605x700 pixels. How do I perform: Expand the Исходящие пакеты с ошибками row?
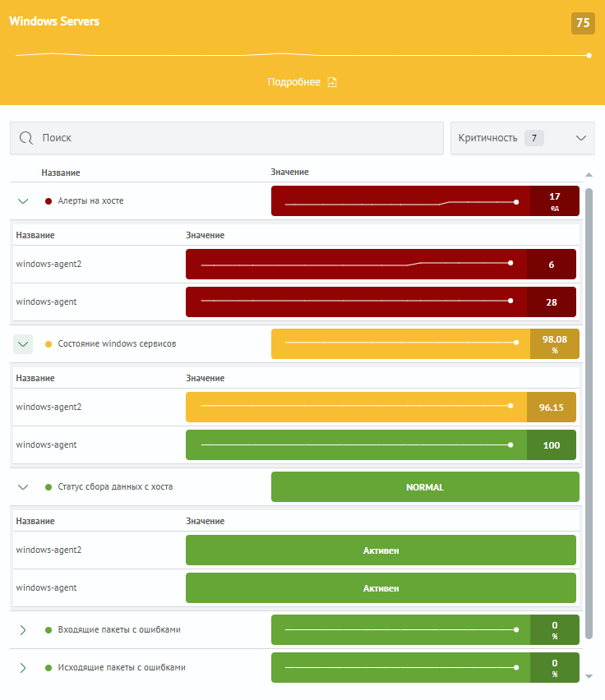tap(23, 668)
